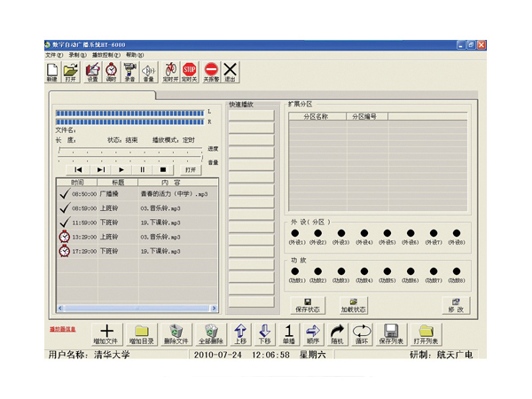The image size is (532, 399).
Task: Toggle the 功放3 amplifier indicator
Action: (342, 272)
